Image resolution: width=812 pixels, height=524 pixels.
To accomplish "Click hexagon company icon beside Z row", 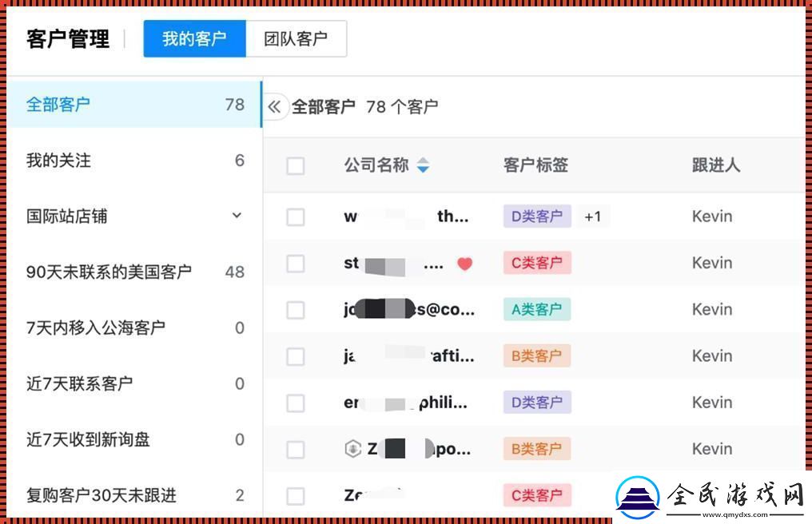I will coord(353,448).
